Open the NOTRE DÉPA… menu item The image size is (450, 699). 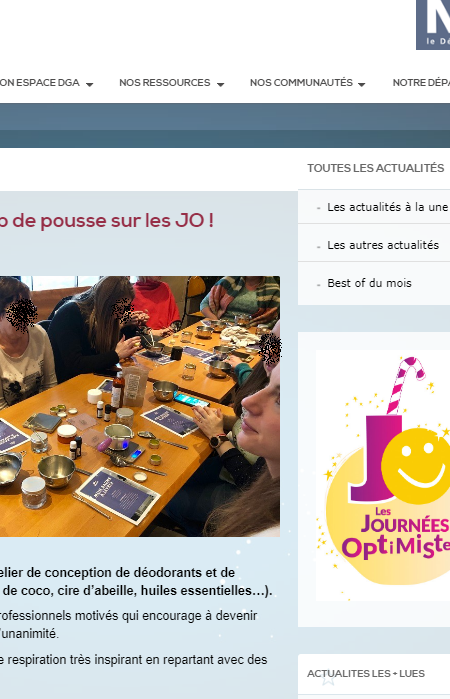pyautogui.click(x=421, y=83)
